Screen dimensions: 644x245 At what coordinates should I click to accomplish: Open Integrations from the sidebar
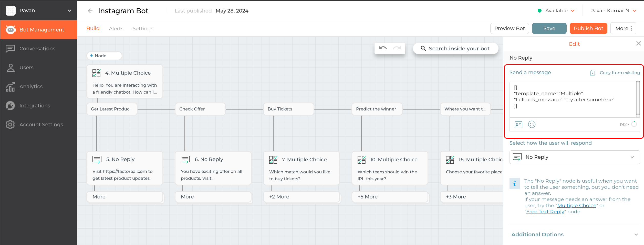(35, 106)
